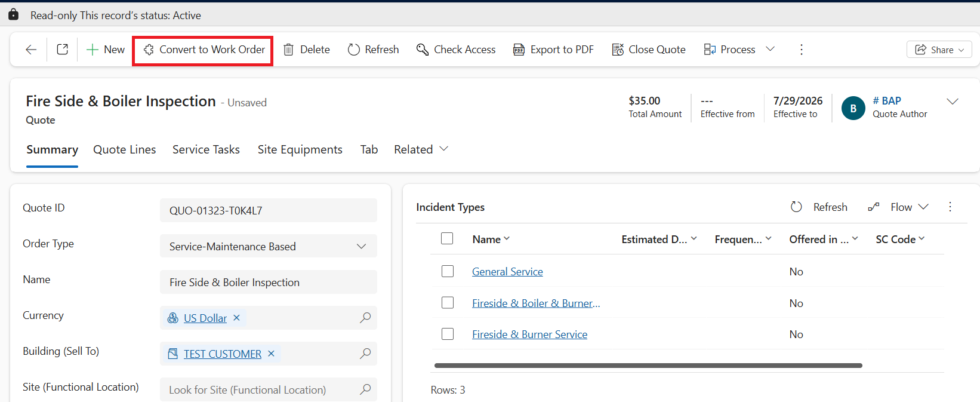
Task: Open command bar overflow menu
Action: [x=802, y=50]
